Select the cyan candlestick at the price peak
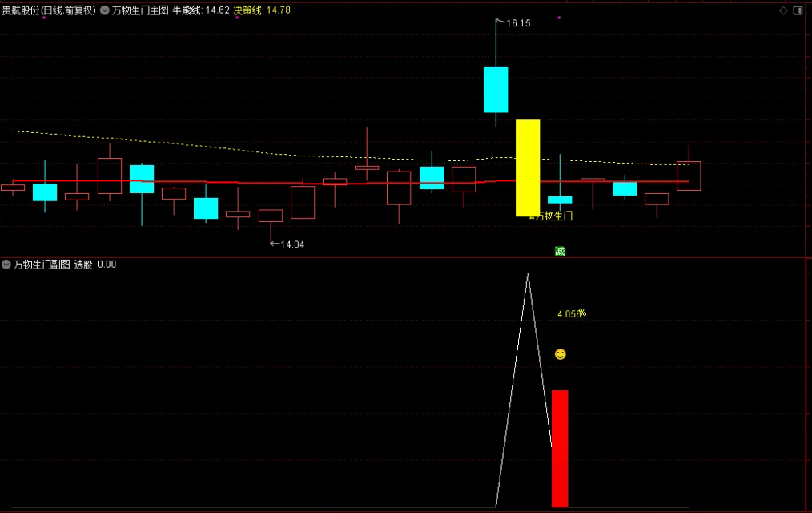 point(496,89)
